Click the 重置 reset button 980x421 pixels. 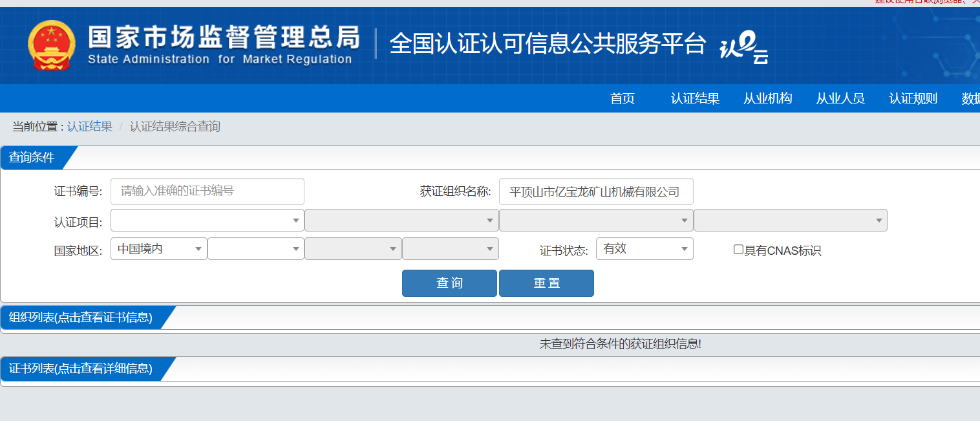coord(546,283)
